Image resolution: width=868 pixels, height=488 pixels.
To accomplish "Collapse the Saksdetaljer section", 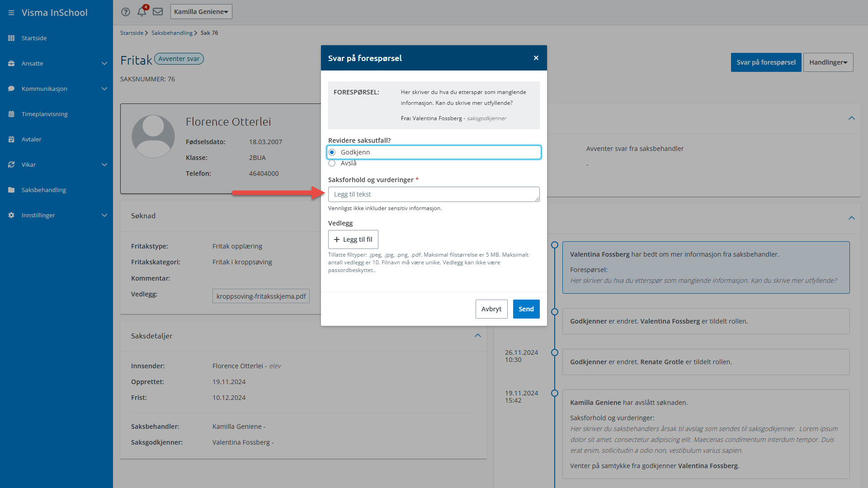I will point(478,336).
